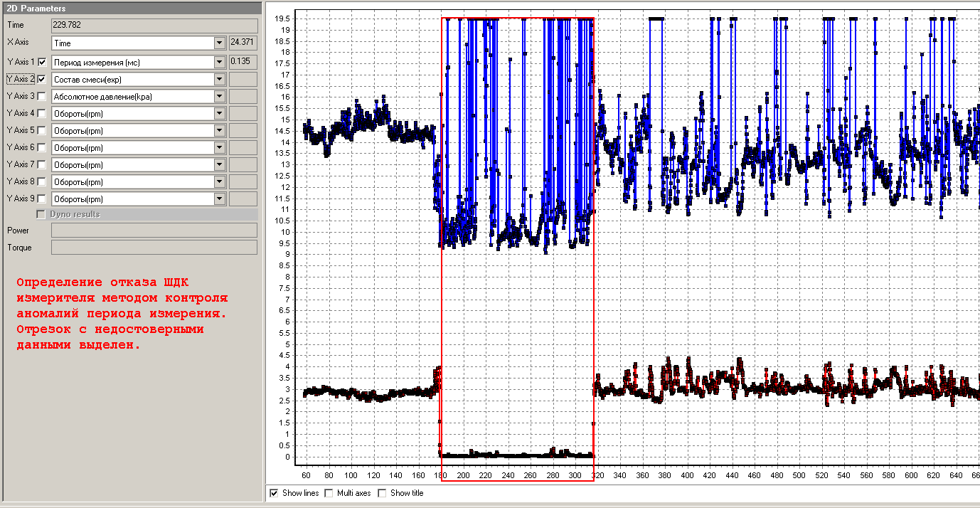Disable the Show lines checkbox

pos(275,493)
